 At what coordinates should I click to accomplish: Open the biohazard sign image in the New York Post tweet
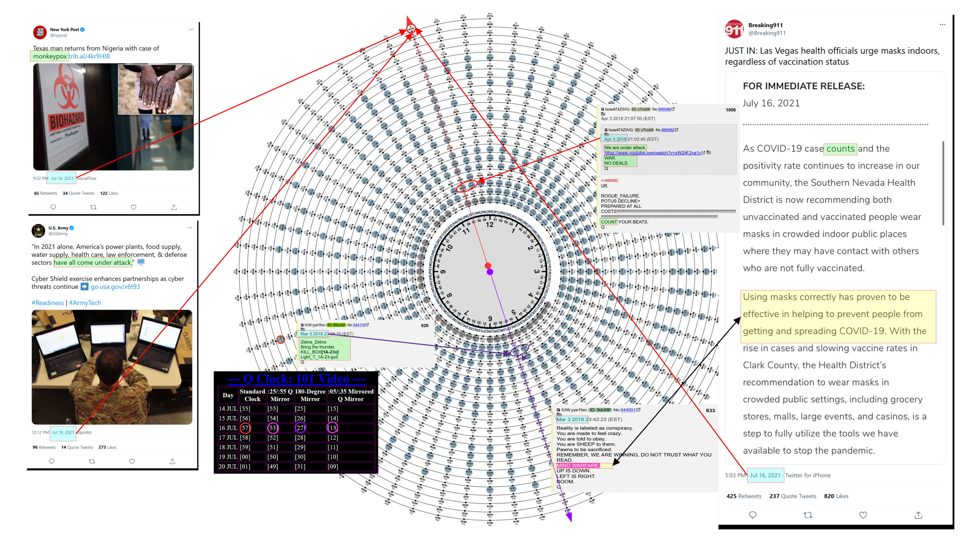[75, 117]
